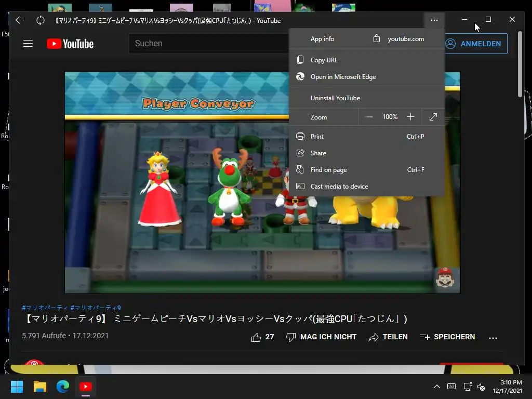532x399 pixels.
Task: Click the YouTube app taskbar icon
Action: coord(86,387)
